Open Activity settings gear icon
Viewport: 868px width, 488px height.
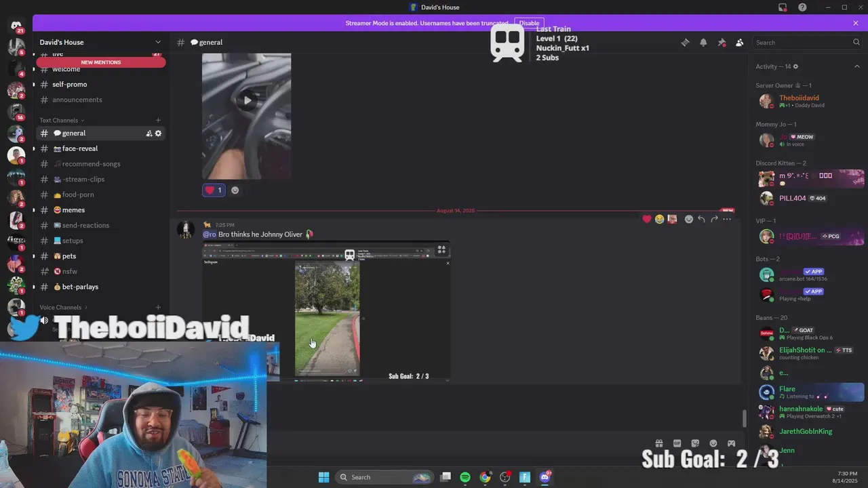(x=795, y=66)
